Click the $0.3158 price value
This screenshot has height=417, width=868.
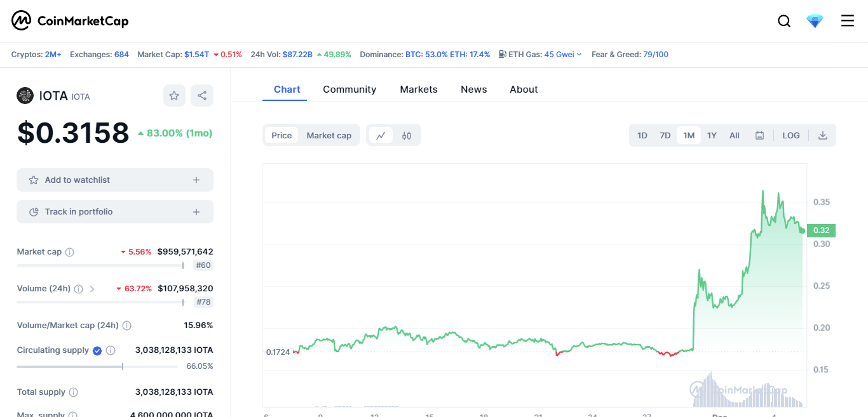click(x=73, y=133)
